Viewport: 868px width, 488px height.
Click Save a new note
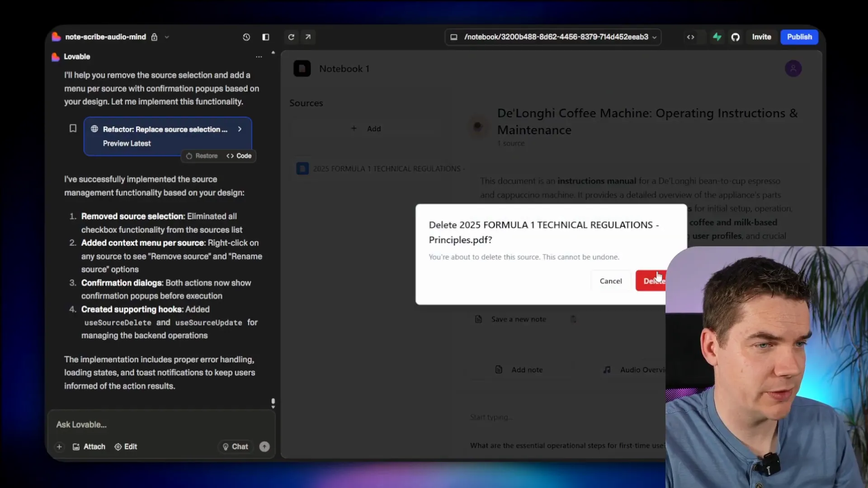pyautogui.click(x=519, y=319)
